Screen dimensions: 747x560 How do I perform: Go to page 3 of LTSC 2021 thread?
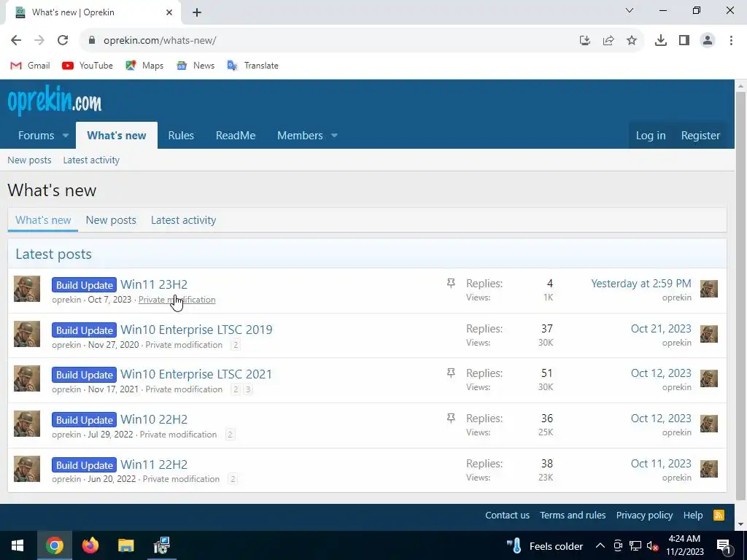pyautogui.click(x=248, y=389)
